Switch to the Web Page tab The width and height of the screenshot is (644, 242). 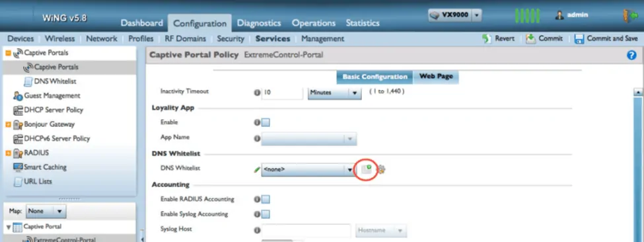click(x=436, y=77)
